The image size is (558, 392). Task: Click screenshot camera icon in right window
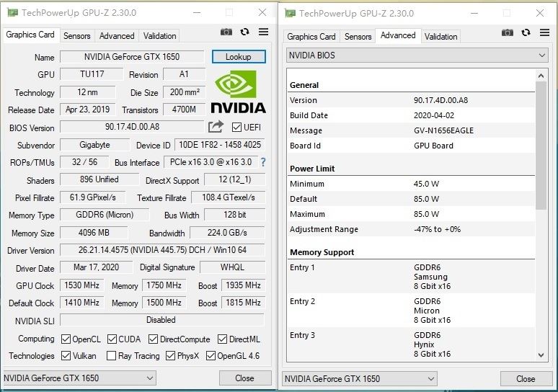[x=507, y=32]
